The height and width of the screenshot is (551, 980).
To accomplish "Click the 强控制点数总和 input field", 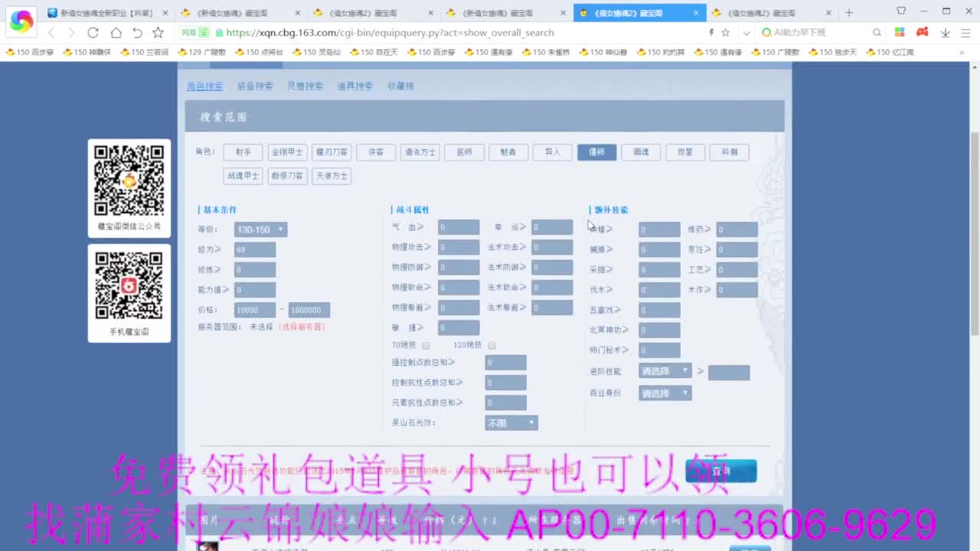I will 505,363.
